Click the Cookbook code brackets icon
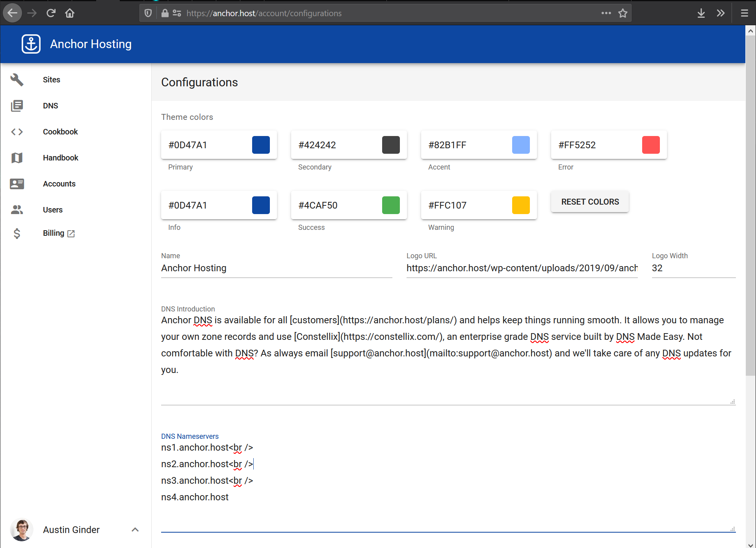Viewport: 756px width, 548px height. [x=17, y=132]
